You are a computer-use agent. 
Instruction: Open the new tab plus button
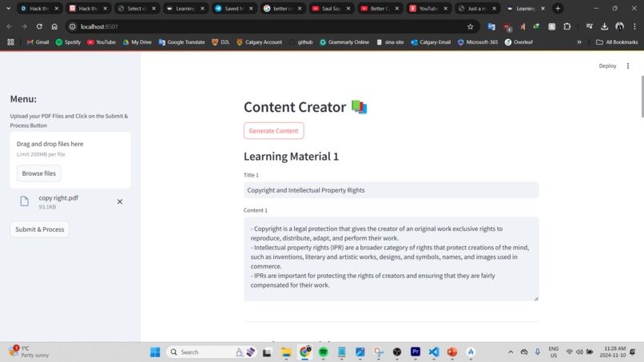(x=558, y=8)
